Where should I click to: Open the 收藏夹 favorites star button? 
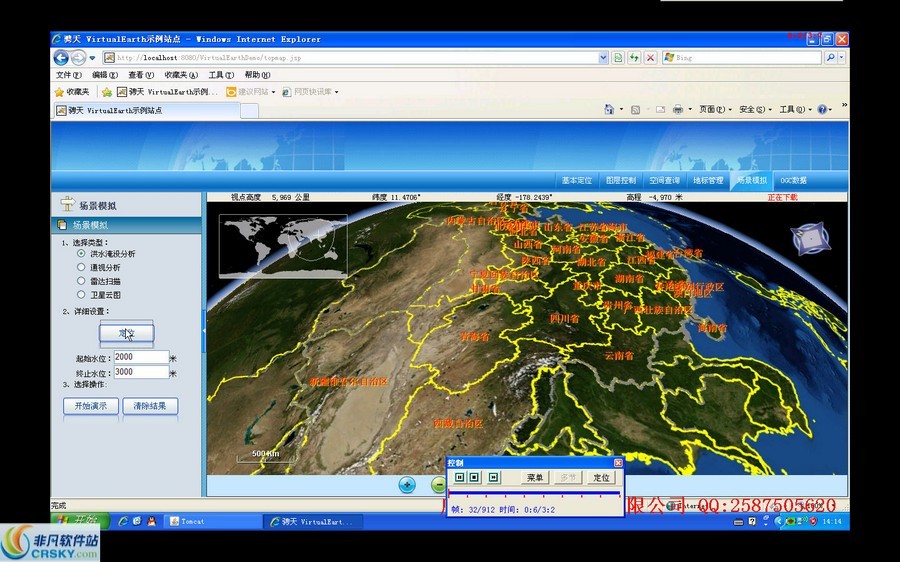point(72,92)
